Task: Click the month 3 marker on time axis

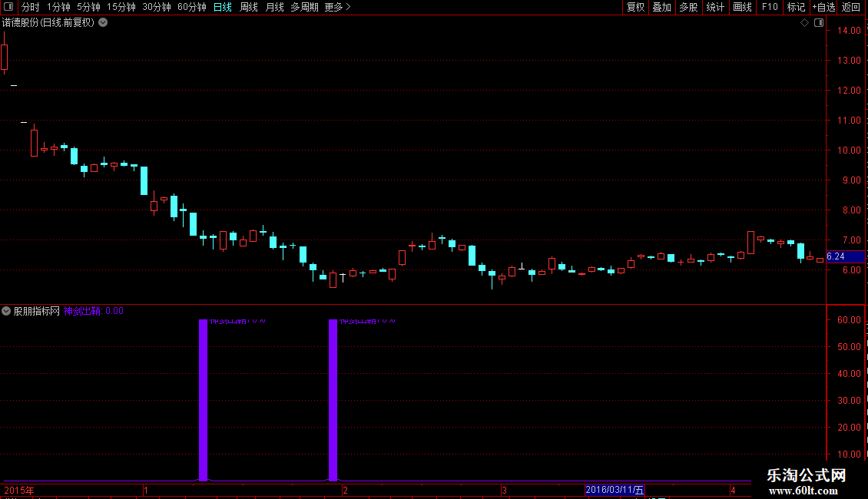Action: [x=504, y=491]
